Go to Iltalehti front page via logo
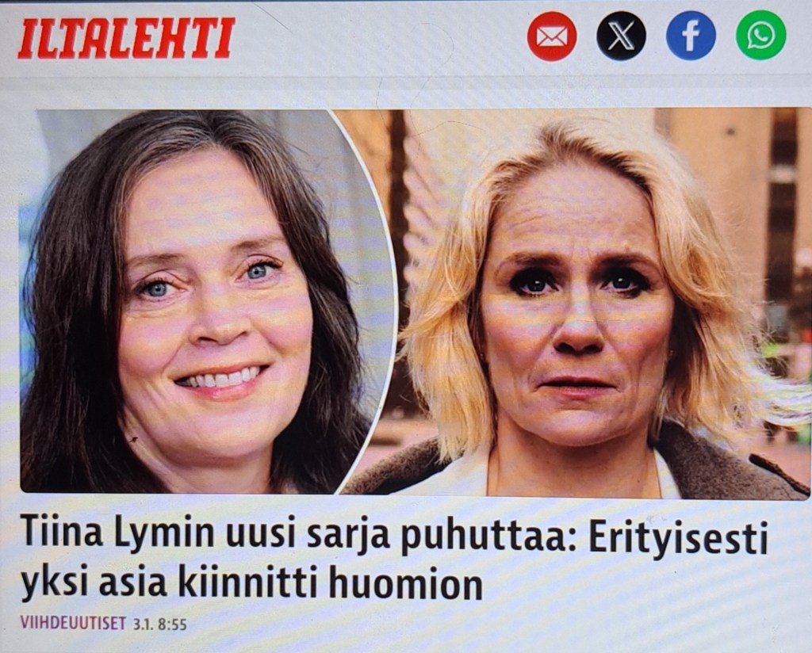This screenshot has width=812, height=653. point(126,38)
